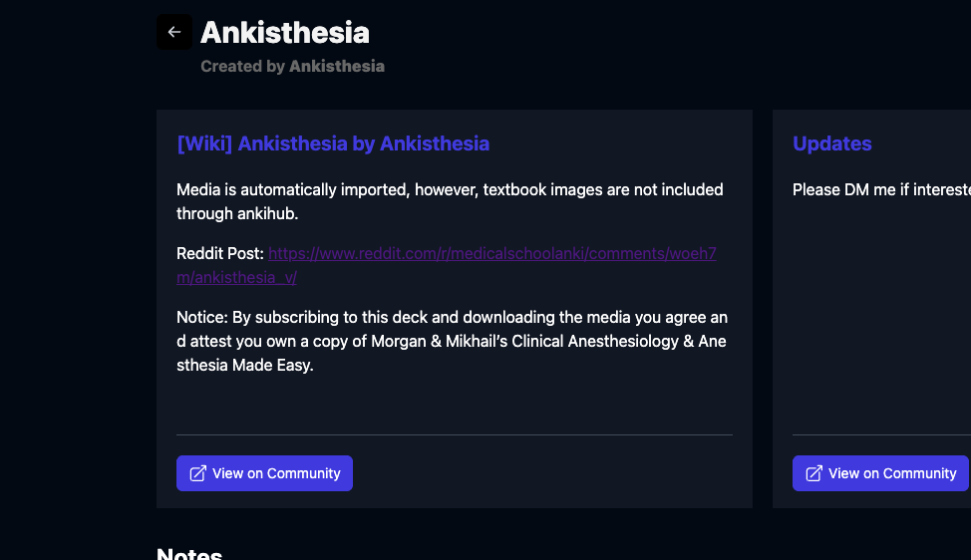
Task: Select the Updates heading link
Action: (x=832, y=143)
